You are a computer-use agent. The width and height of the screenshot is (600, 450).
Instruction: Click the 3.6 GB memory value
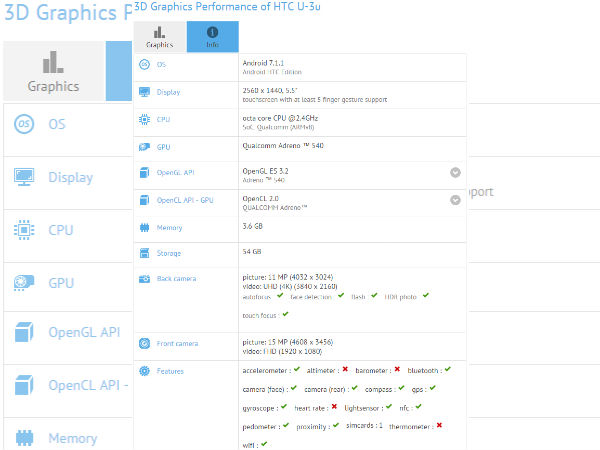coord(253,226)
